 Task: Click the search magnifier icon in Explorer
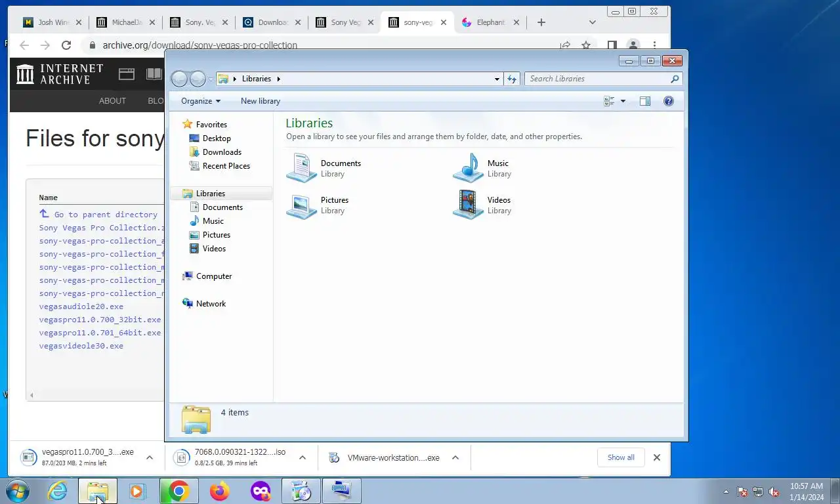[675, 79]
